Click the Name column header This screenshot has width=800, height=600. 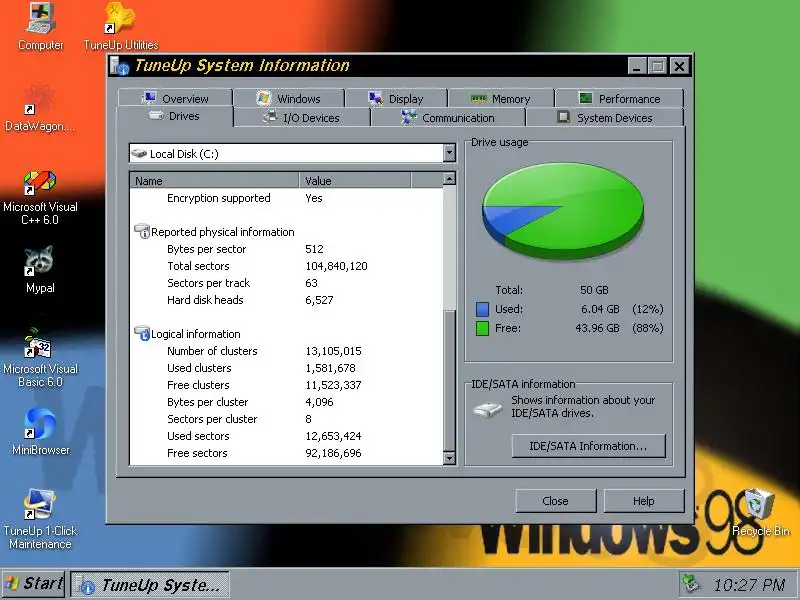(214, 181)
